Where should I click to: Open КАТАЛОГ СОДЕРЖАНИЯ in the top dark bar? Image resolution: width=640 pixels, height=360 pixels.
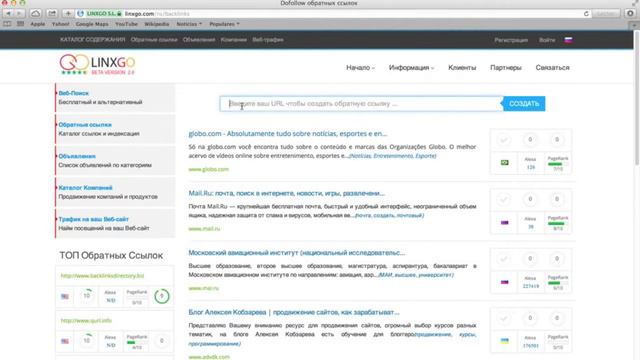(92, 40)
